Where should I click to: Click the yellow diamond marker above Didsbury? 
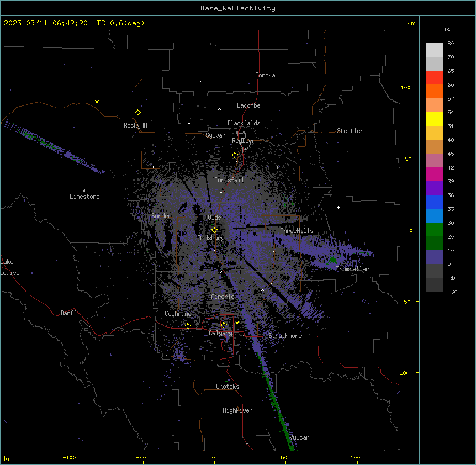point(214,230)
